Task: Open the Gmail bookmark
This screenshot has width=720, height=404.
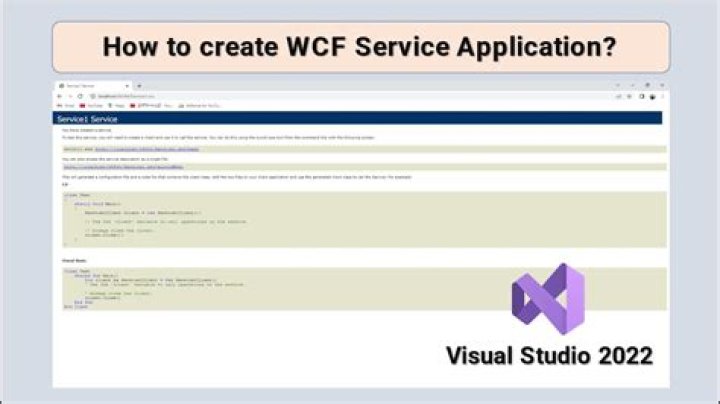Action: pos(67,104)
